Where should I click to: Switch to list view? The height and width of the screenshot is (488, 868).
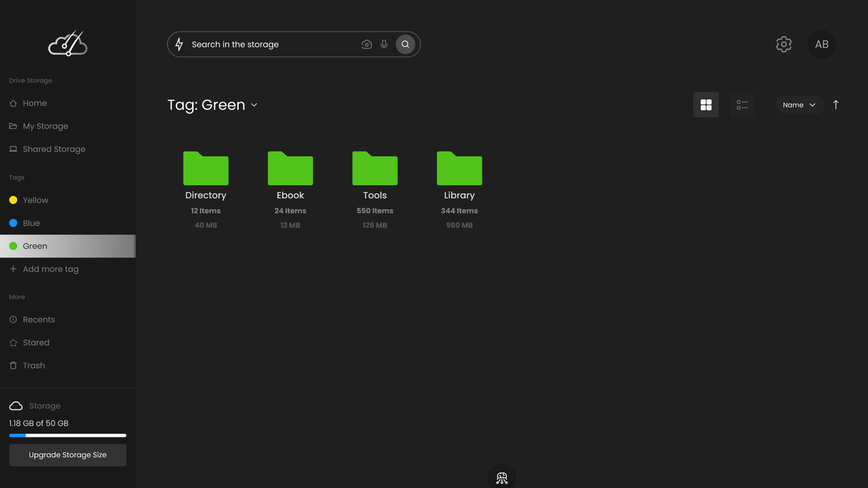(742, 105)
